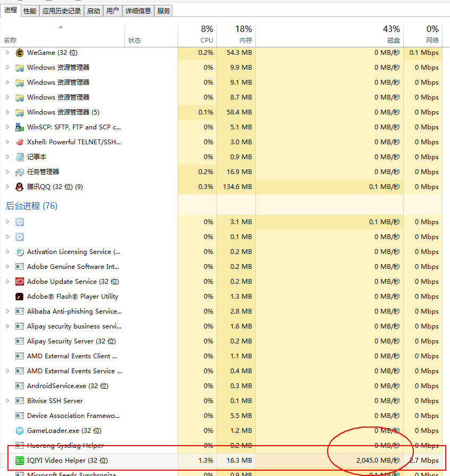Expand the Xshell process row

7,142
